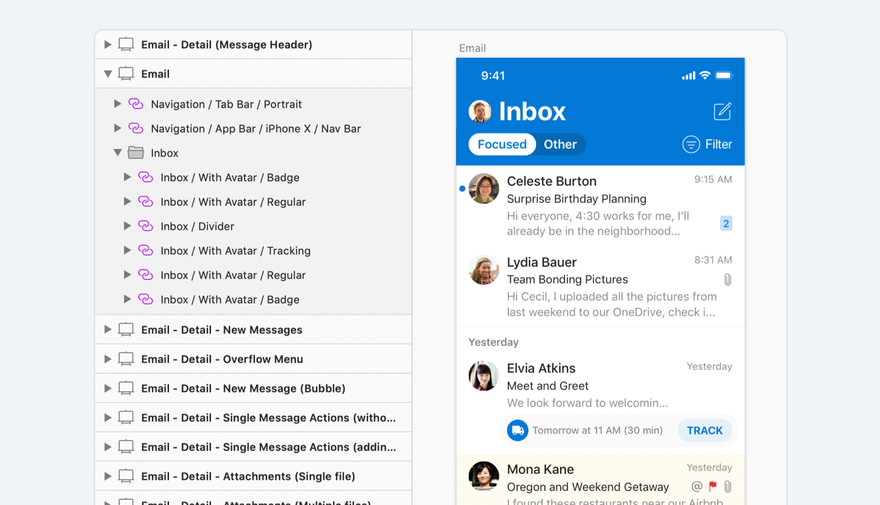Click the symbol icon for Inbox / Divider
The image size is (880, 505).
145,226
